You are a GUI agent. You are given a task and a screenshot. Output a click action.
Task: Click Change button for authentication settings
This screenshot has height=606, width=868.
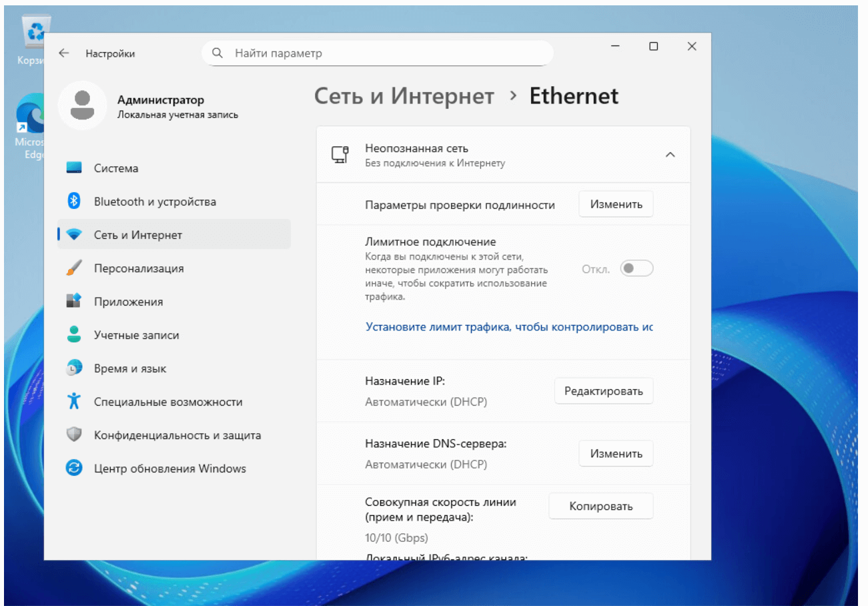coord(615,204)
